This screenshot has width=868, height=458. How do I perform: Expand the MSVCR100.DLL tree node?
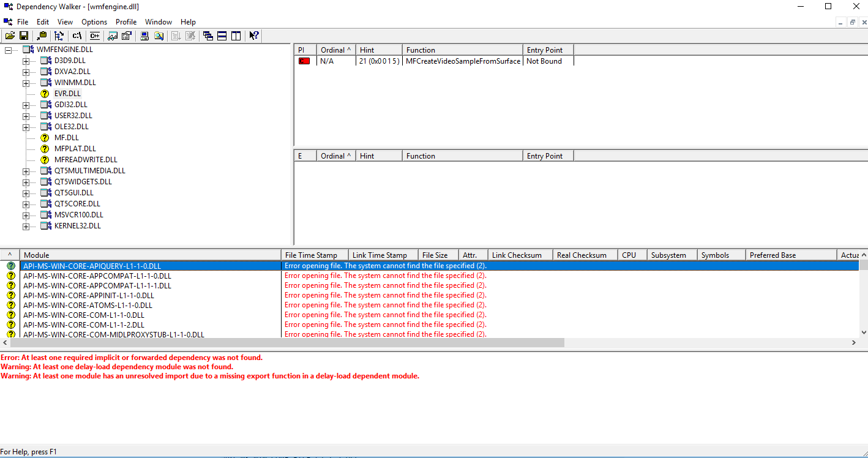pyautogui.click(x=26, y=216)
